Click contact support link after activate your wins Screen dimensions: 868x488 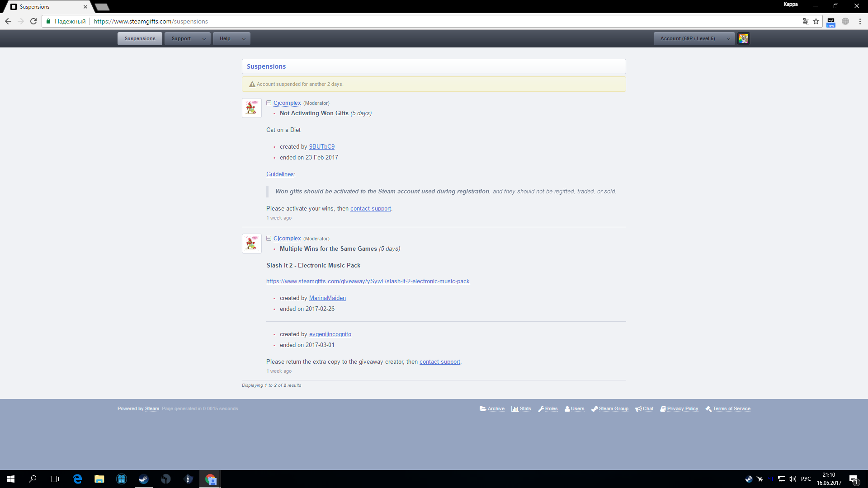[371, 209]
